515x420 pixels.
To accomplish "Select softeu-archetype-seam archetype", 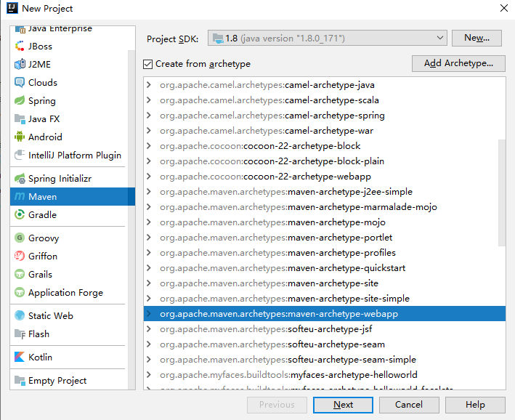I will 325,344.
